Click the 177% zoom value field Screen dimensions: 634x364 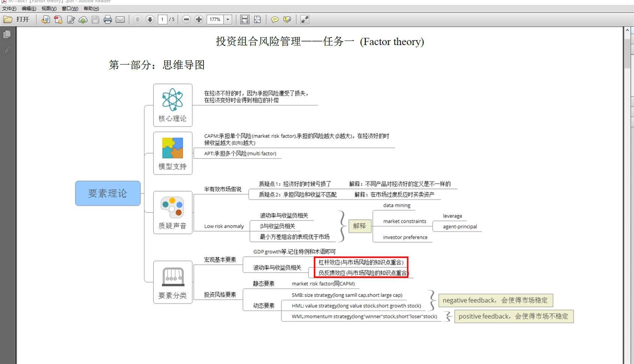pos(215,19)
